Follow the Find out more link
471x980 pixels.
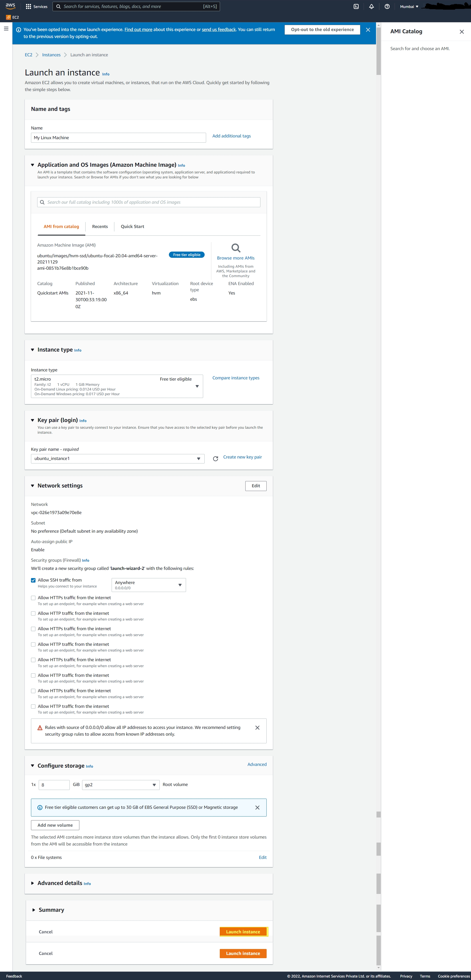[x=138, y=30]
